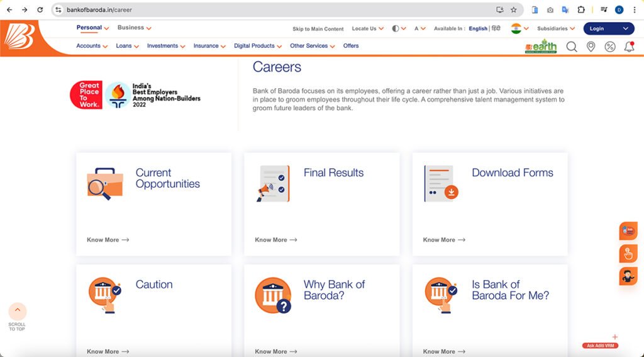Open the Why Bank of Baroda? heading
Image resolution: width=644 pixels, height=357 pixels.
(335, 290)
